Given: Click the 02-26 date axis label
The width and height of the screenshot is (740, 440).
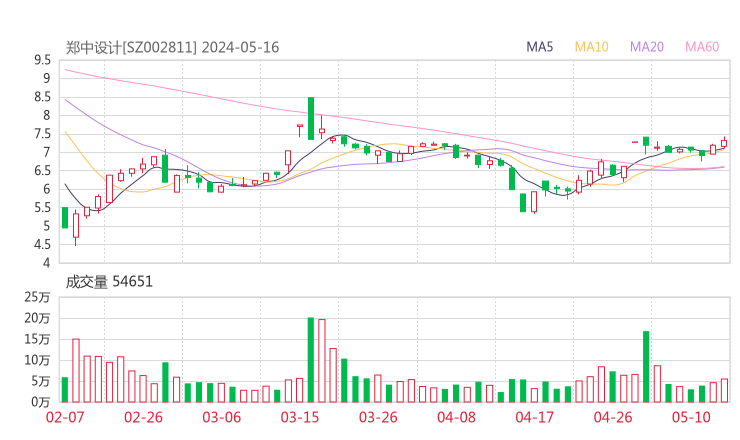Looking at the screenshot, I should tap(143, 417).
